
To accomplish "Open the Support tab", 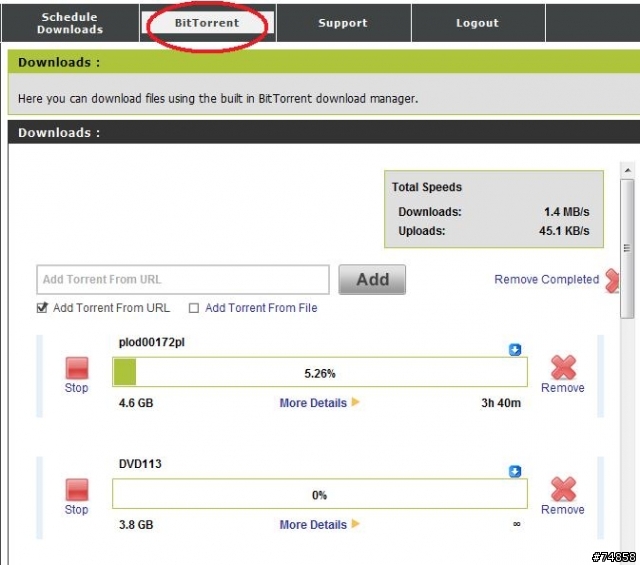I will point(343,23).
